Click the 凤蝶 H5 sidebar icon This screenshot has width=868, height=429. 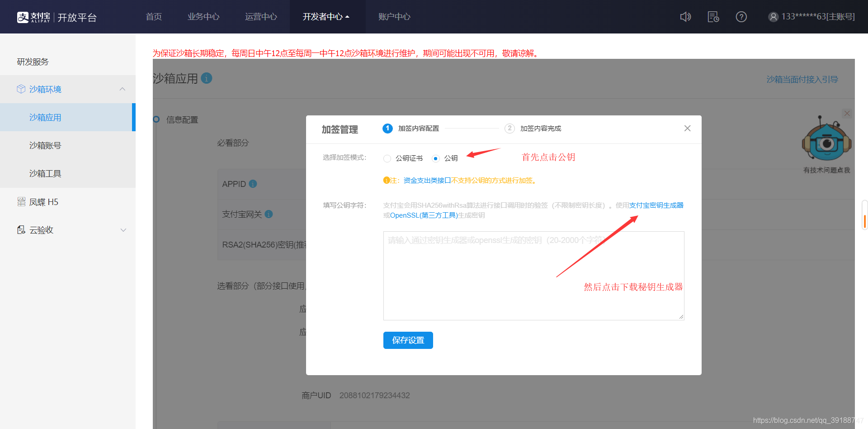coord(21,202)
